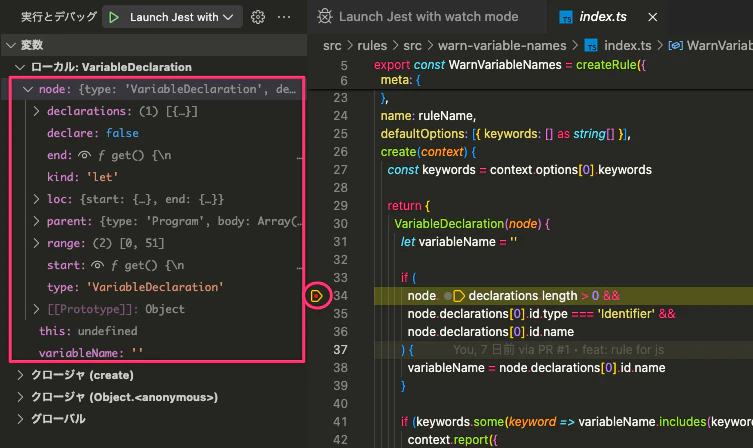The height and width of the screenshot is (448, 753).
Task: Click index.ts in the breadcrumb
Action: [x=628, y=46]
